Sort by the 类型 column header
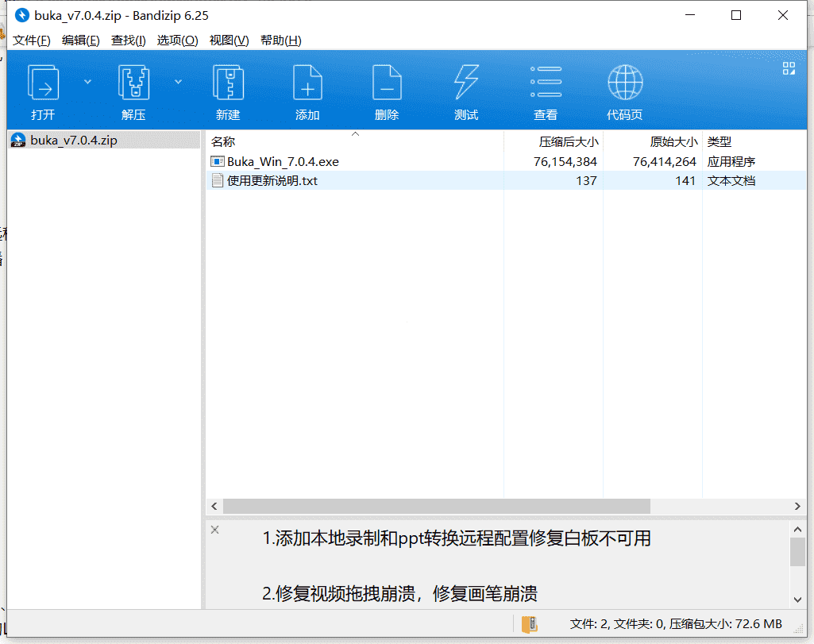 (x=754, y=141)
